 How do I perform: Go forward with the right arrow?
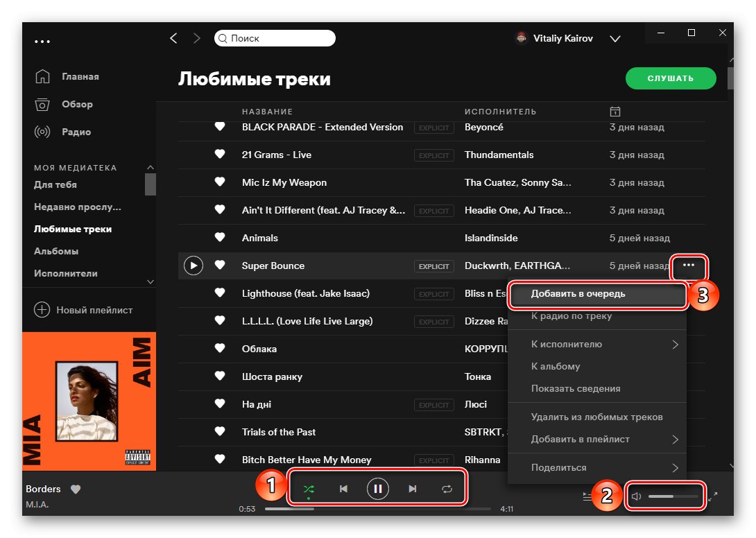pos(196,38)
